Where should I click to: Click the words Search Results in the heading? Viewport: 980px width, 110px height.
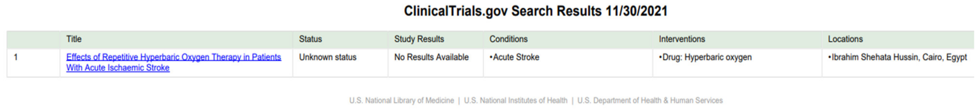tap(556, 11)
